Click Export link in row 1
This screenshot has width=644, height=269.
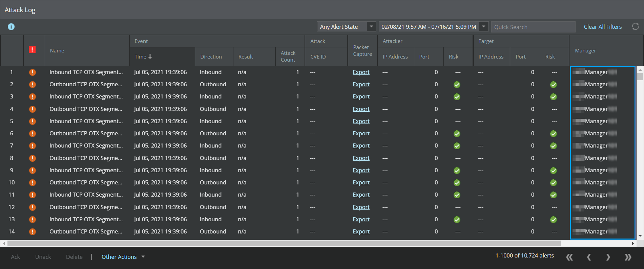click(x=361, y=72)
